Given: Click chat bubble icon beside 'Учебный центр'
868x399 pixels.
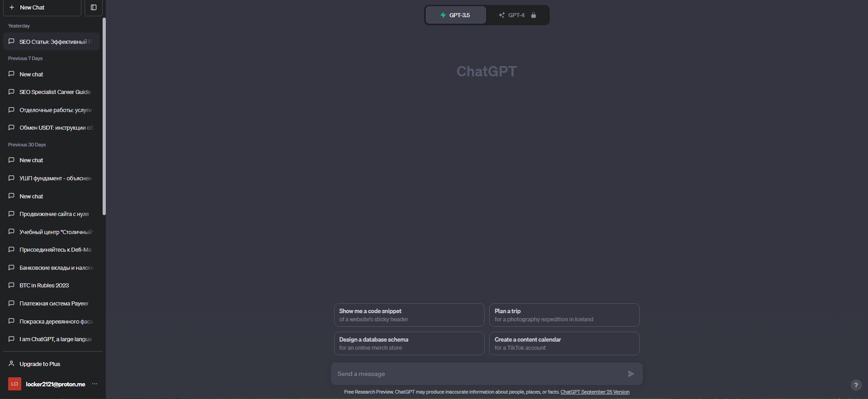Looking at the screenshot, I should coord(11,232).
